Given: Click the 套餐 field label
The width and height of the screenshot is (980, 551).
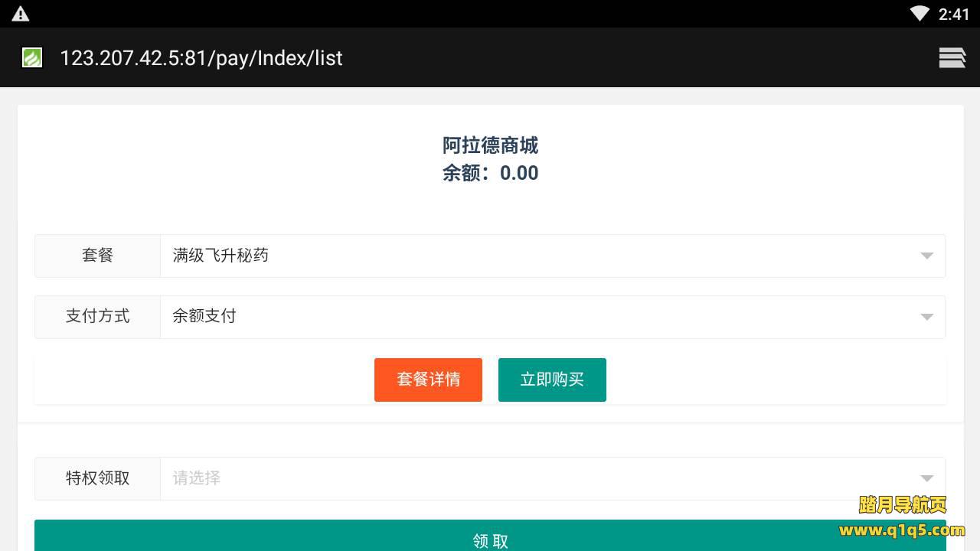Looking at the screenshot, I should (x=97, y=256).
